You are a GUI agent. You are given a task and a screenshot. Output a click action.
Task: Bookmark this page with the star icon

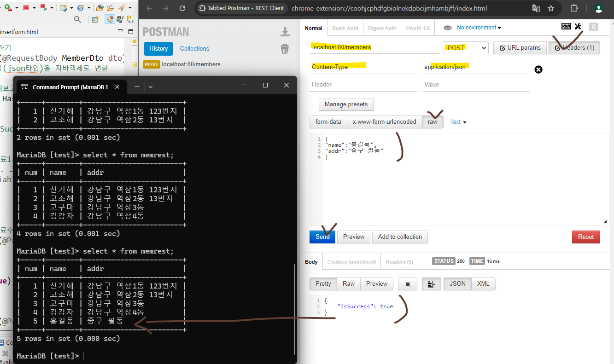click(551, 8)
